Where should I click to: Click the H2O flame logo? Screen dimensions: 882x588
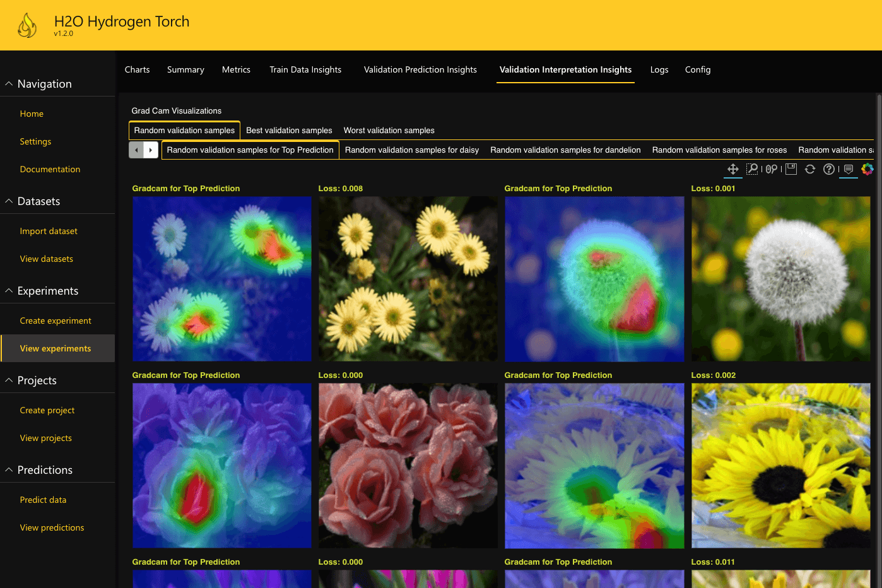click(27, 26)
